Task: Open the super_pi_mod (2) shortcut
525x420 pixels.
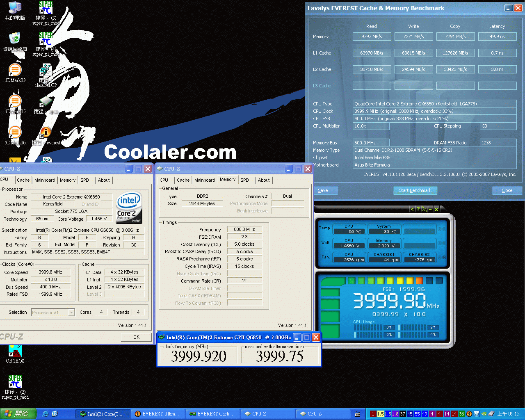Action: (x=15, y=386)
